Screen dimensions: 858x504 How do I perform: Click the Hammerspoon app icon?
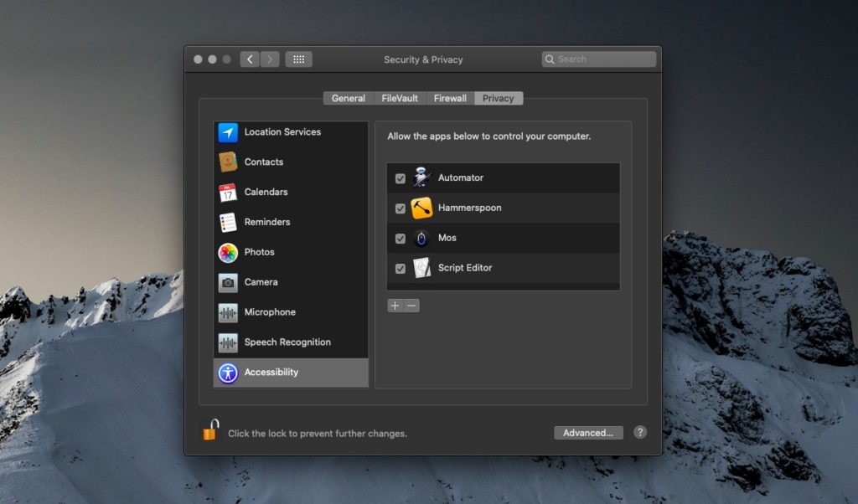coord(423,208)
